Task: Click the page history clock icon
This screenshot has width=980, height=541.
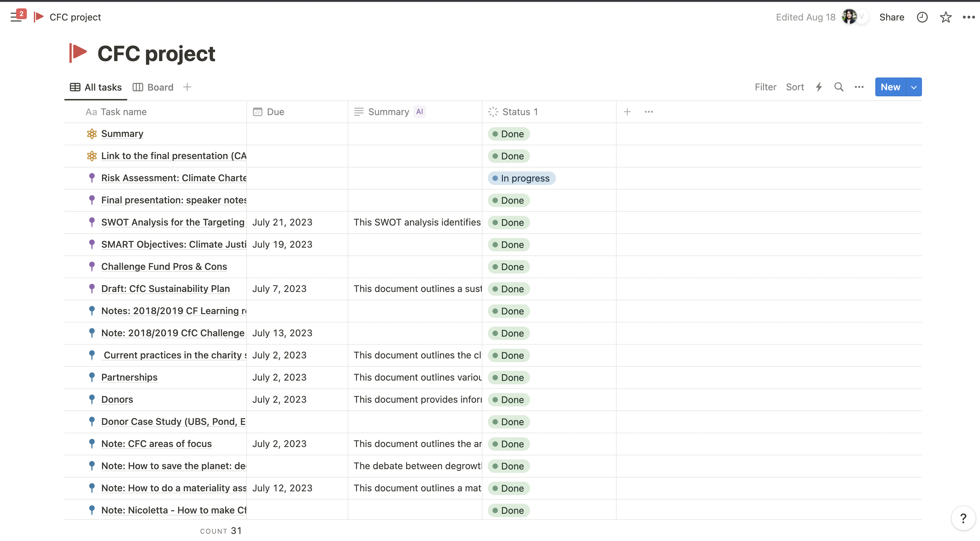Action: tap(922, 17)
